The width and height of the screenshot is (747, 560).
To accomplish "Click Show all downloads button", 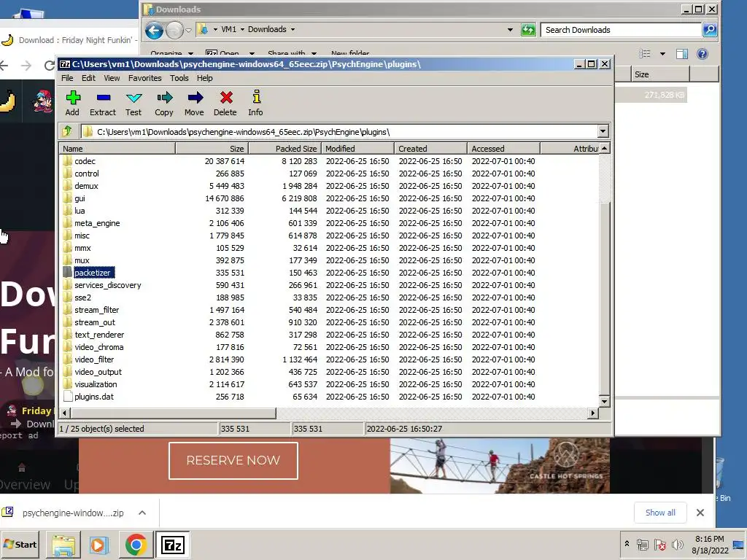I will click(x=660, y=513).
